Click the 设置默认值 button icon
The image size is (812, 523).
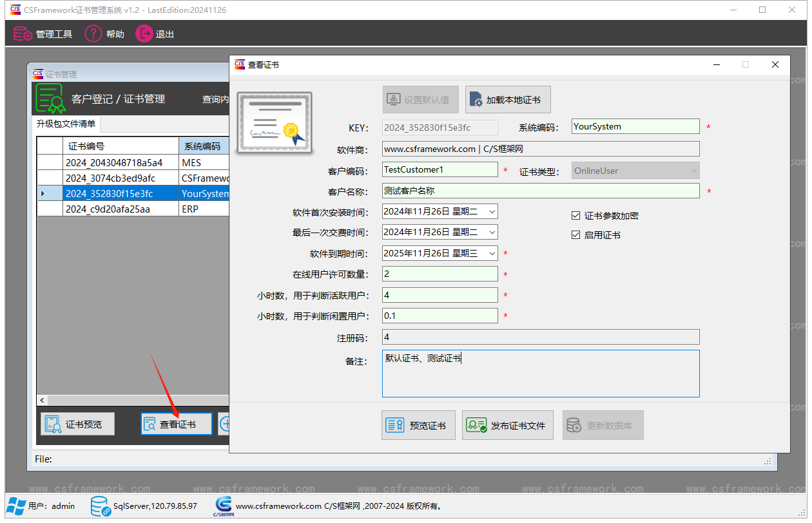click(x=394, y=100)
